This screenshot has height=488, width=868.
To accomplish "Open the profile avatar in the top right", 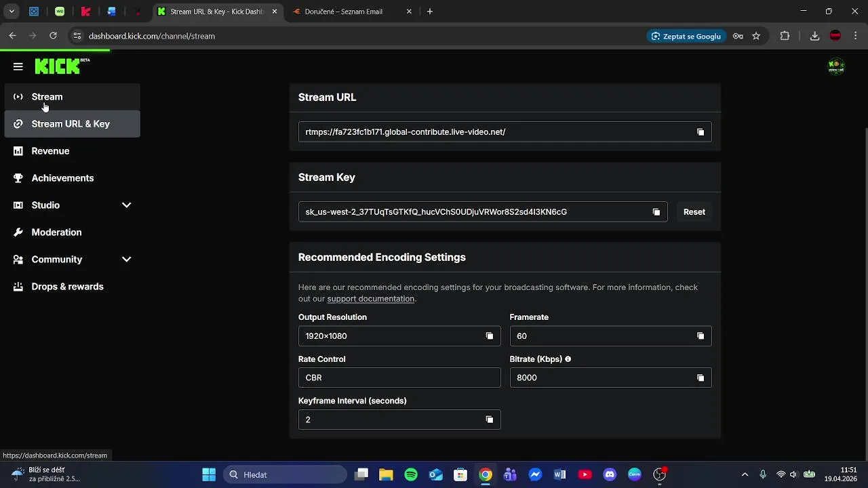I will click(x=836, y=66).
